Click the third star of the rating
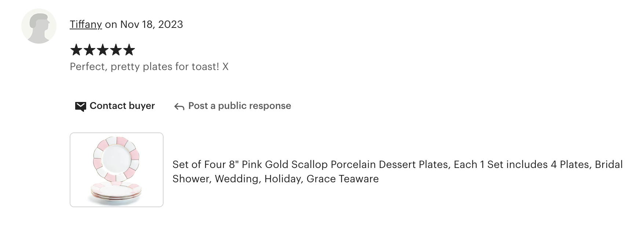This screenshot has width=644, height=234. [x=102, y=50]
